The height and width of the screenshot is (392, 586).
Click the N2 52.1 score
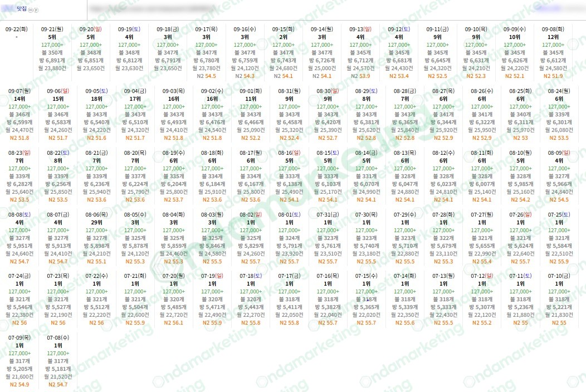tap(515, 76)
